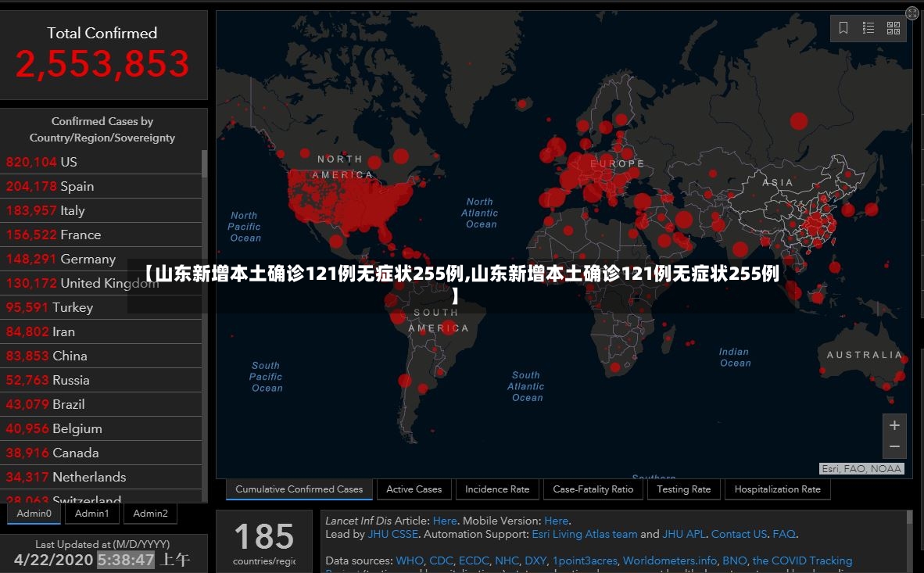Select Canada with 38,916 cases
Screen dimensions: 924x573
coord(101,452)
